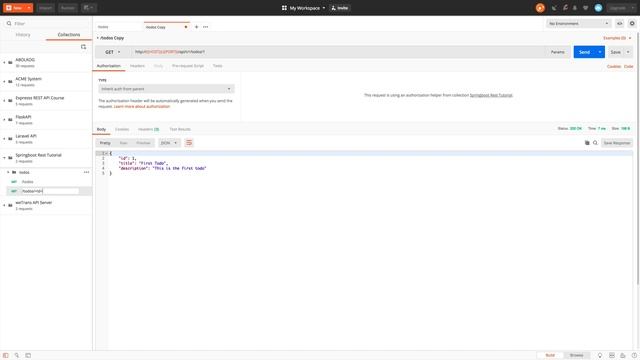Click the Save button
Viewport: 640px width, 360px height.
click(x=616, y=52)
